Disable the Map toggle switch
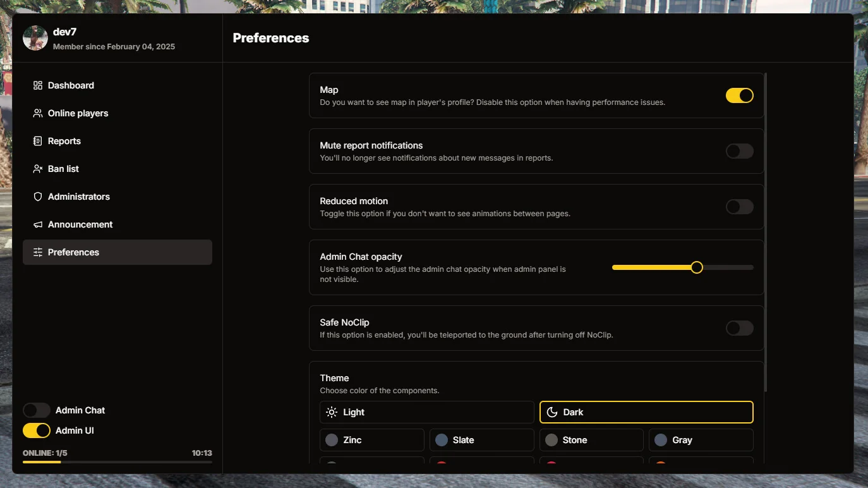 (x=739, y=95)
